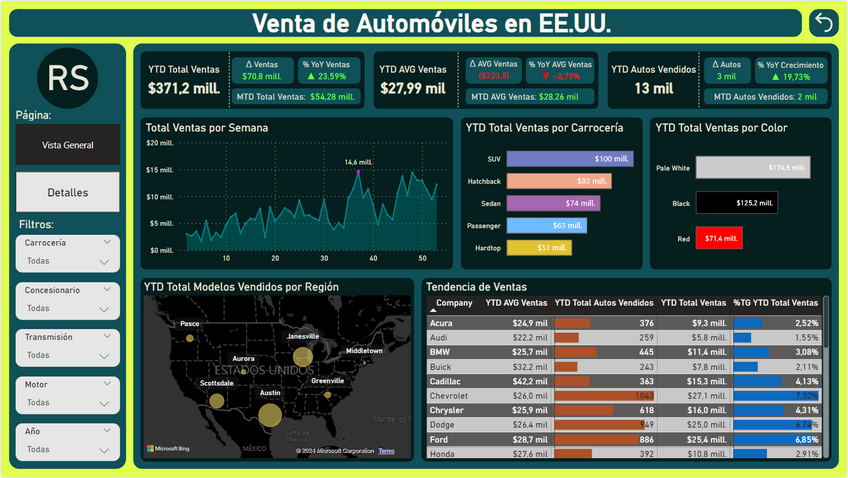
Task: Click the % YoY Ventas 23,59% card
Action: [x=327, y=71]
